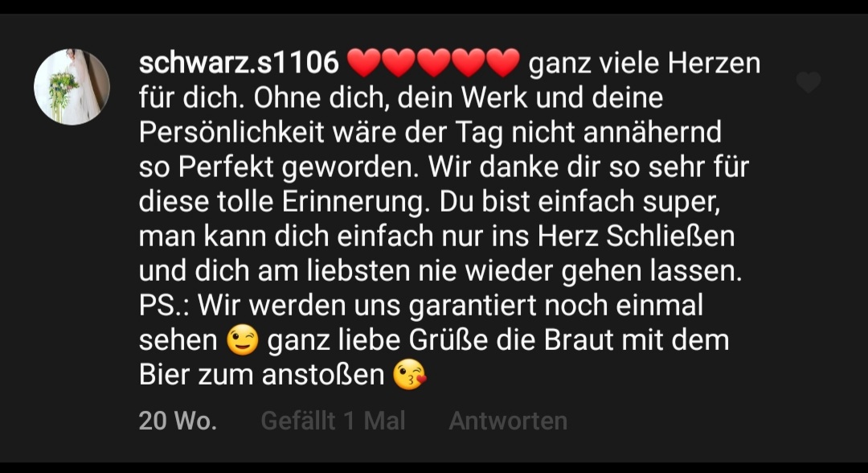
Task: Open the schwarz.s1106 username link
Action: point(239,62)
